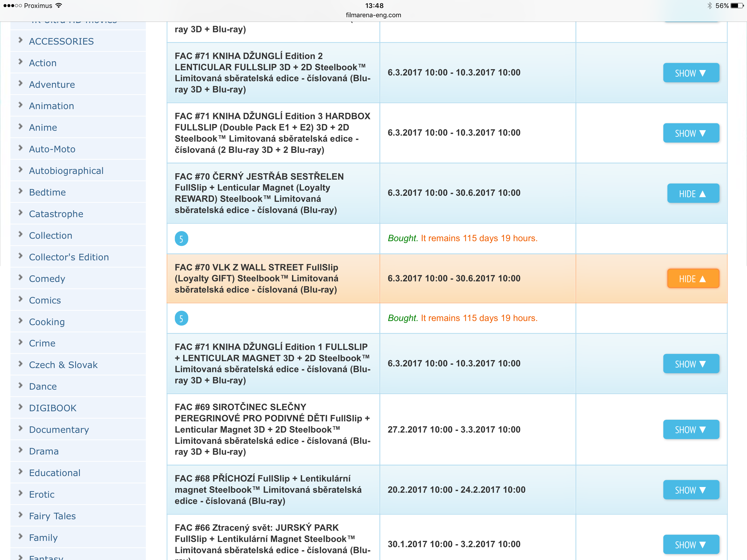747x560 pixels.
Task: Tap the filmarena-eng.com address bar
Action: click(373, 15)
